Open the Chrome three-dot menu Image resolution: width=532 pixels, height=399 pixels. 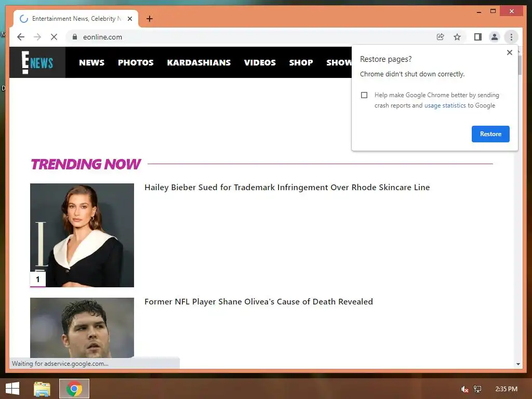pos(511,37)
